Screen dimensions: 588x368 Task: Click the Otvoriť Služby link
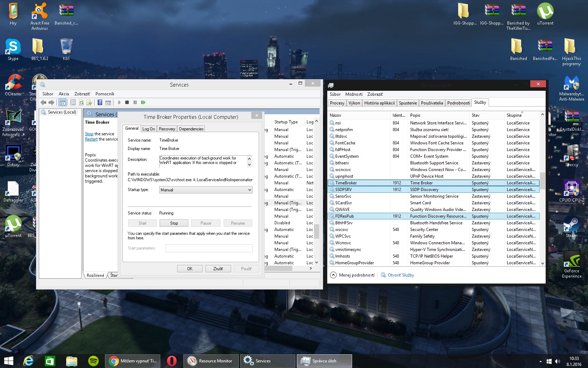(400, 275)
